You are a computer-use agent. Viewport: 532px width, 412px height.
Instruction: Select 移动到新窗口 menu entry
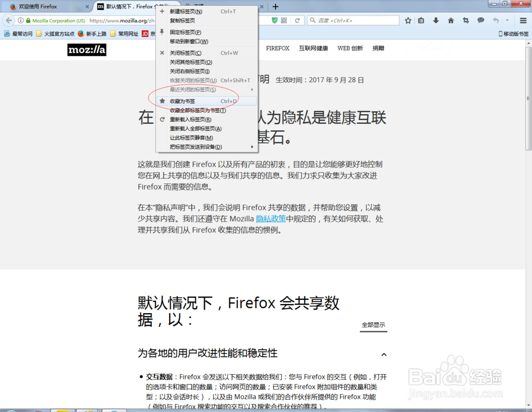pyautogui.click(x=206, y=41)
